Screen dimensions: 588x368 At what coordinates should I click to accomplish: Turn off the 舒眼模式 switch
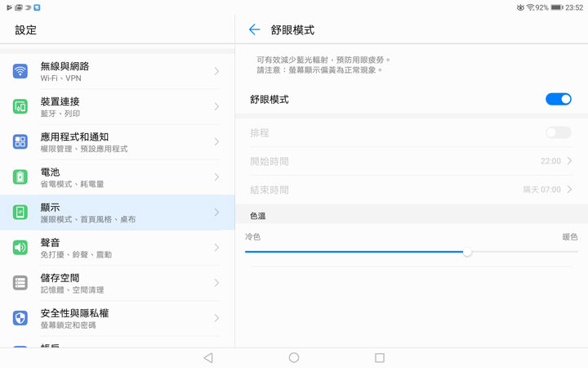pyautogui.click(x=559, y=99)
